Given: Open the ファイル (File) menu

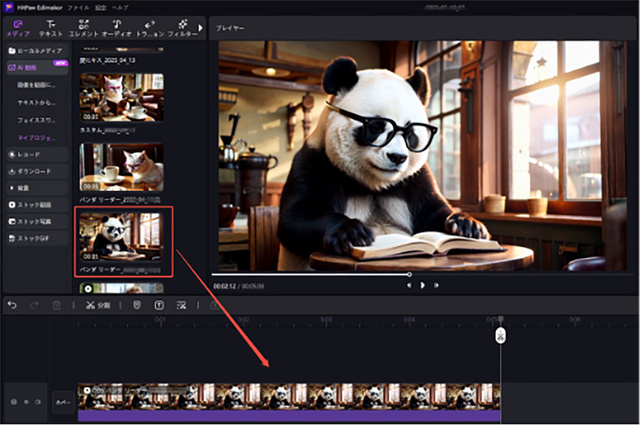Looking at the screenshot, I should pyautogui.click(x=78, y=7).
